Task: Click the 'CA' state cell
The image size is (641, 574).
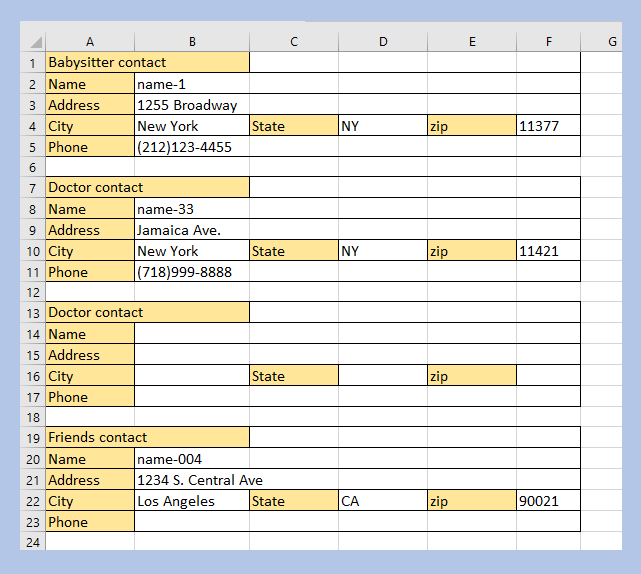Action: [x=383, y=500]
